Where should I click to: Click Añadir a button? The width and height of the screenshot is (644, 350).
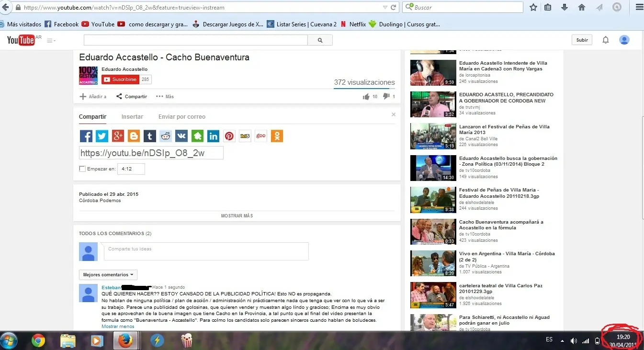click(93, 97)
